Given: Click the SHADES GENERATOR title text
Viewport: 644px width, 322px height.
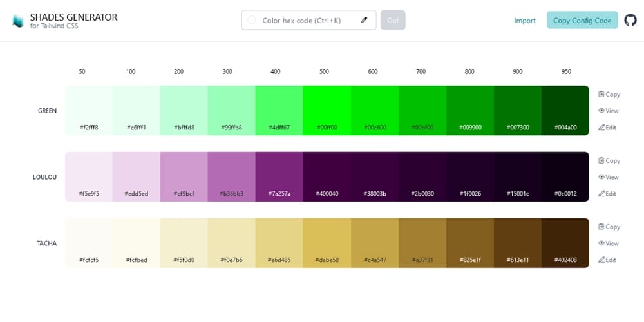Looking at the screenshot, I should pos(73,17).
